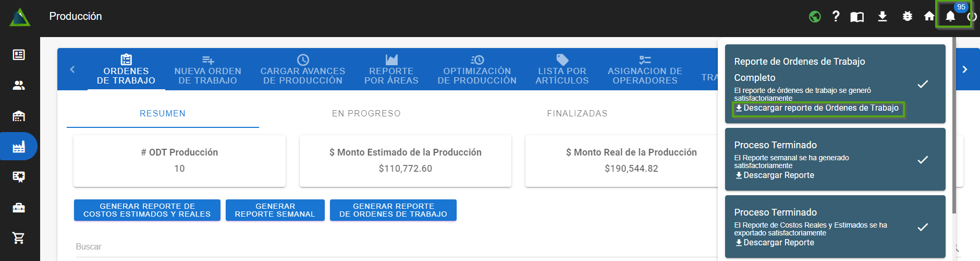Open the users sidebar icon
This screenshot has width=980, height=261.
click(x=19, y=85)
